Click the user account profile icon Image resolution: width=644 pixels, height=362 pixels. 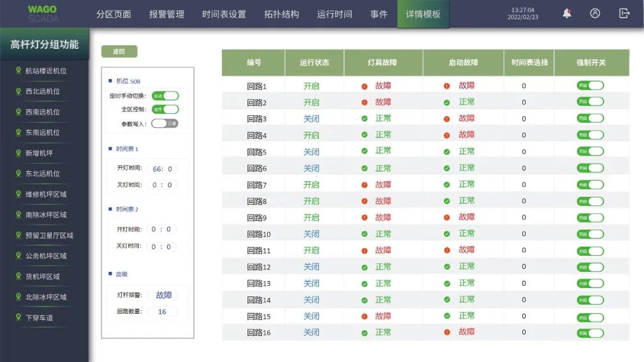click(595, 13)
